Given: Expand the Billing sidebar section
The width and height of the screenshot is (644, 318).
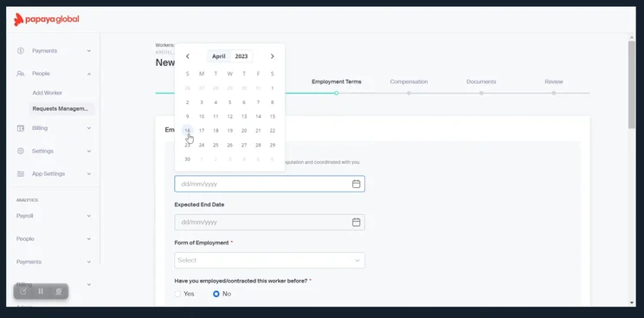Looking at the screenshot, I should coord(89,128).
